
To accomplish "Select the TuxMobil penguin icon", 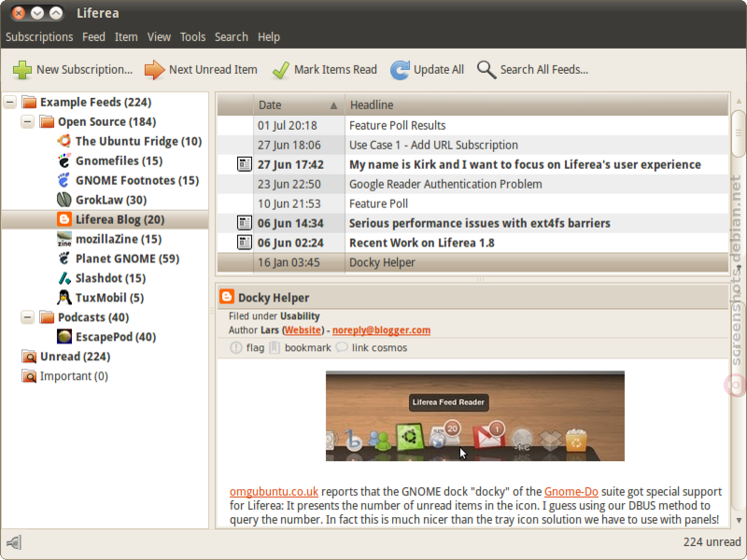I will point(64,297).
